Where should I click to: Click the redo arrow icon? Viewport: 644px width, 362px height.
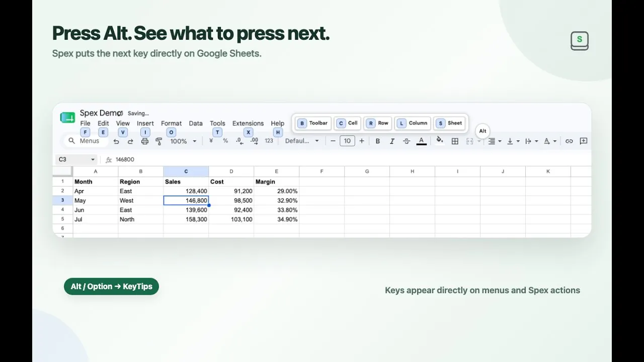130,141
